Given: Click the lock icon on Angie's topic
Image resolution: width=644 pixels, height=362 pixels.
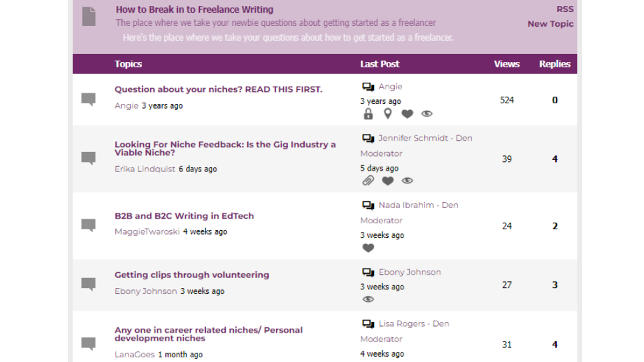Looking at the screenshot, I should tap(368, 114).
